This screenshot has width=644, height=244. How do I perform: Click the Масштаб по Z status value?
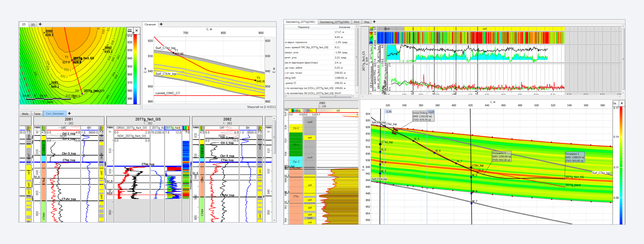[261, 107]
